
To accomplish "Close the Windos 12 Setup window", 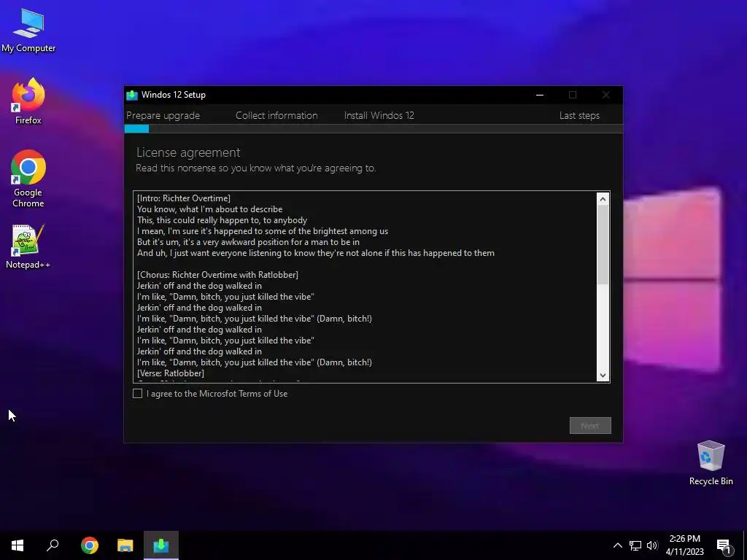I will click(605, 95).
